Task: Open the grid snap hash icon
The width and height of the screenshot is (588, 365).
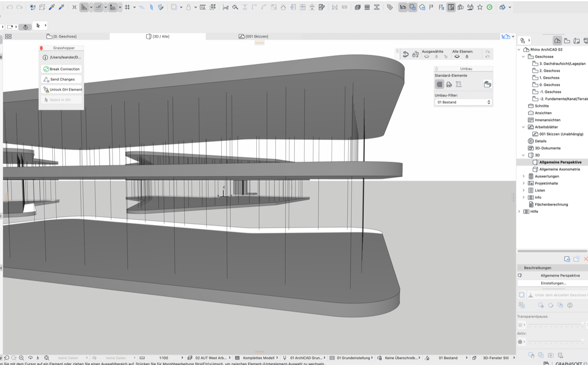Action: pos(127,7)
